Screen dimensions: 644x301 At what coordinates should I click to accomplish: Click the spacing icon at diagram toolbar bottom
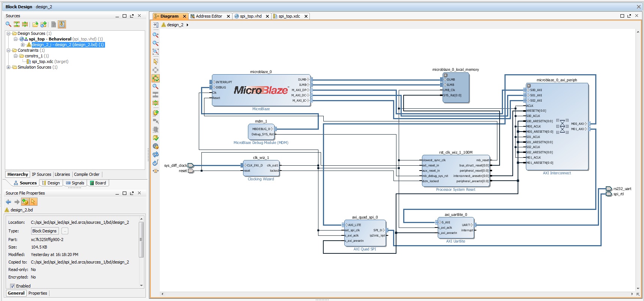[x=156, y=171]
